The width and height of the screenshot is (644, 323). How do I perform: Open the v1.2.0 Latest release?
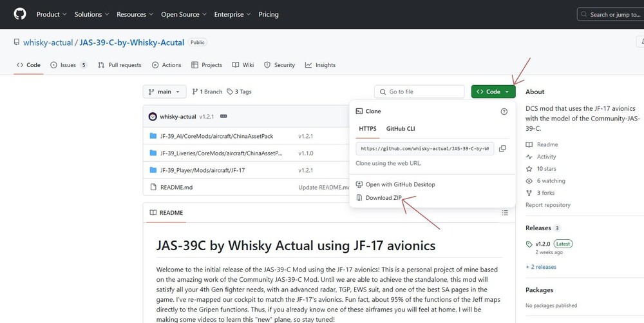(549, 244)
